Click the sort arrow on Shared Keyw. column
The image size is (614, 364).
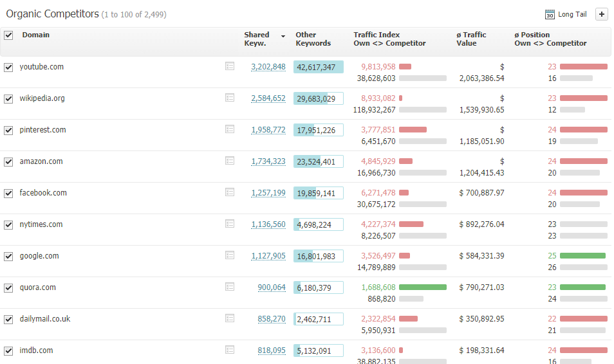(283, 36)
